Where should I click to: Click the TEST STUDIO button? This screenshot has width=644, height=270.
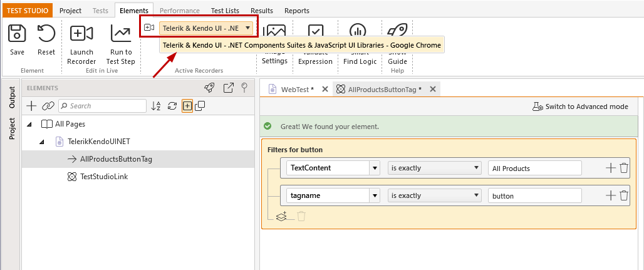28,11
